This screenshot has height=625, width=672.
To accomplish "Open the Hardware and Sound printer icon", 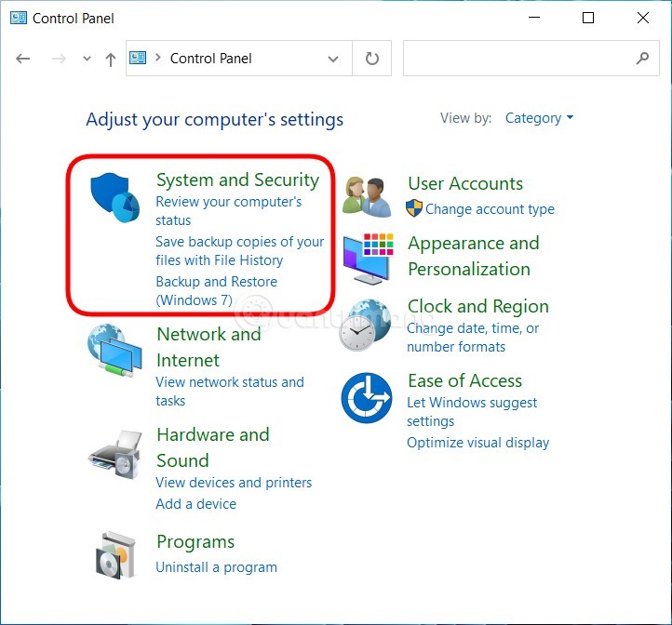I will (114, 454).
